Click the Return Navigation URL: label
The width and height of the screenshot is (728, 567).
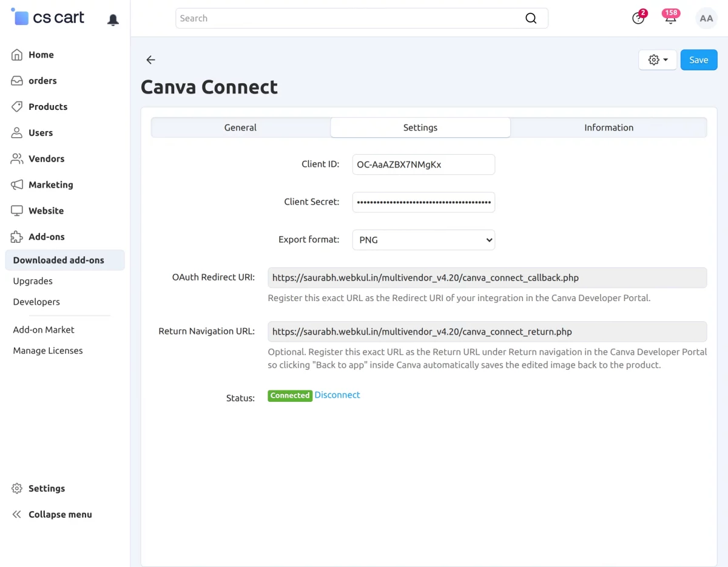click(207, 331)
